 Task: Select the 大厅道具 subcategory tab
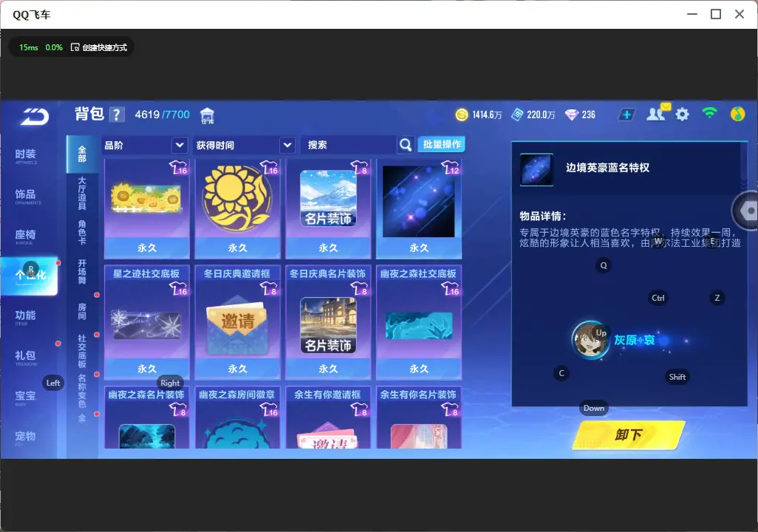(82, 194)
